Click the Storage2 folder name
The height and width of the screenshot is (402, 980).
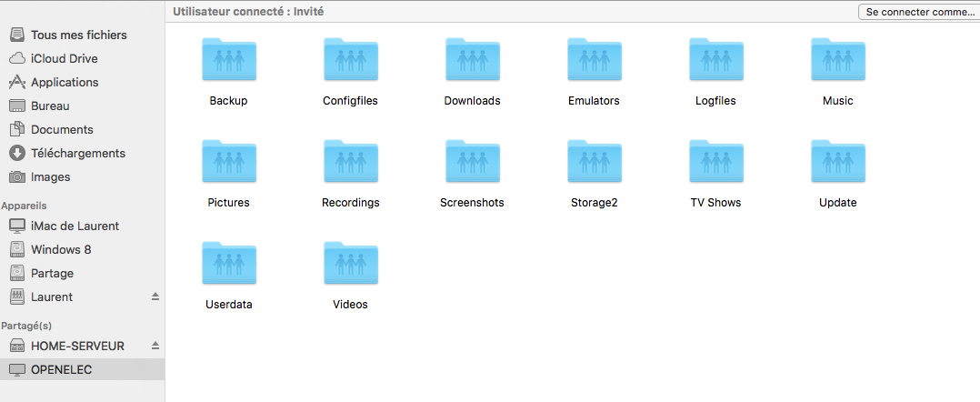click(595, 203)
